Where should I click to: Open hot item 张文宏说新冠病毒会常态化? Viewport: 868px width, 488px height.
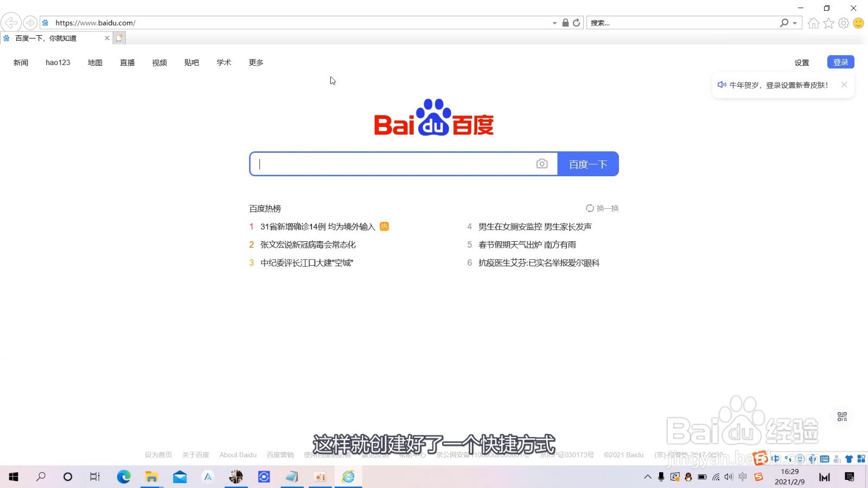pyautogui.click(x=308, y=245)
